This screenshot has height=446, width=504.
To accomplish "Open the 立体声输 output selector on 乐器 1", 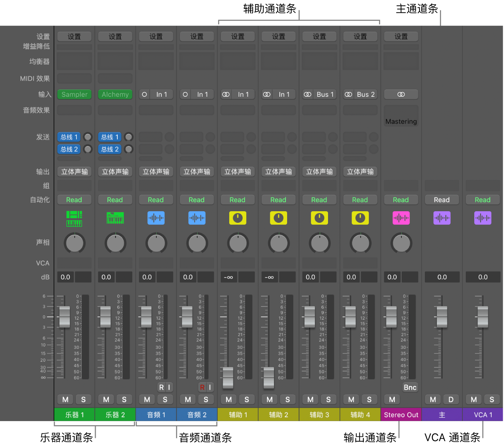I will (74, 172).
